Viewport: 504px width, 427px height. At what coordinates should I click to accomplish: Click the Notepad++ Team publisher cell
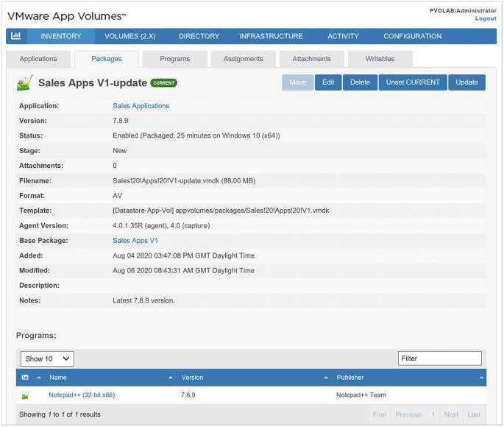tap(361, 395)
